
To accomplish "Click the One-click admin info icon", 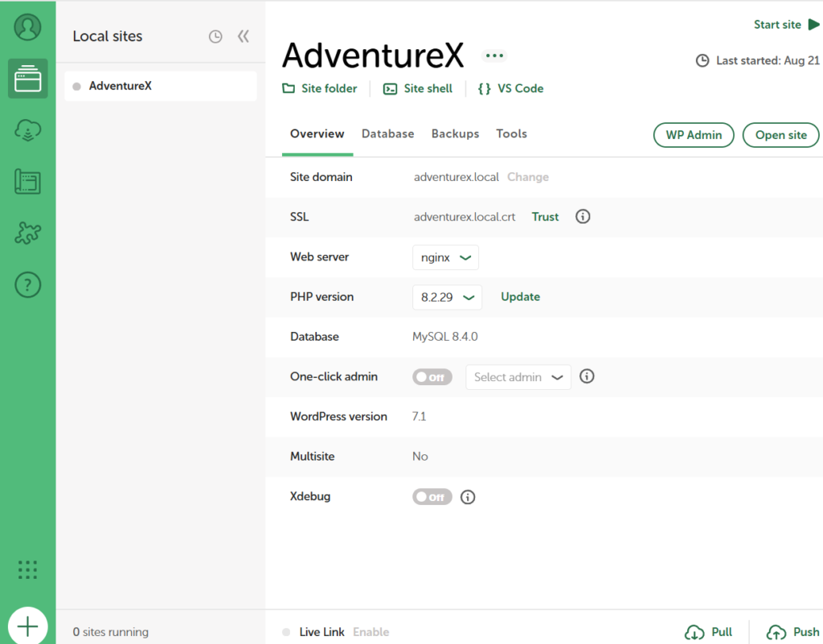I will click(587, 376).
